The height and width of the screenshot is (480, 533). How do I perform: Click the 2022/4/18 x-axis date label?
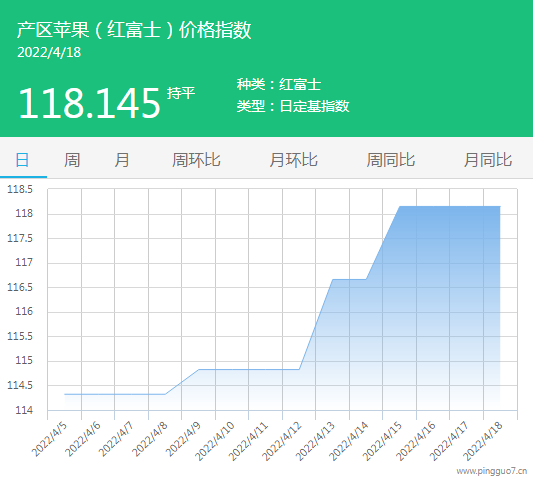483,441
